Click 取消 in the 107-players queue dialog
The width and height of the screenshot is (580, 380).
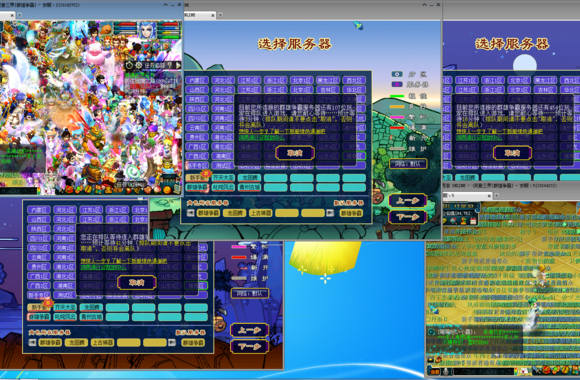pos(295,153)
